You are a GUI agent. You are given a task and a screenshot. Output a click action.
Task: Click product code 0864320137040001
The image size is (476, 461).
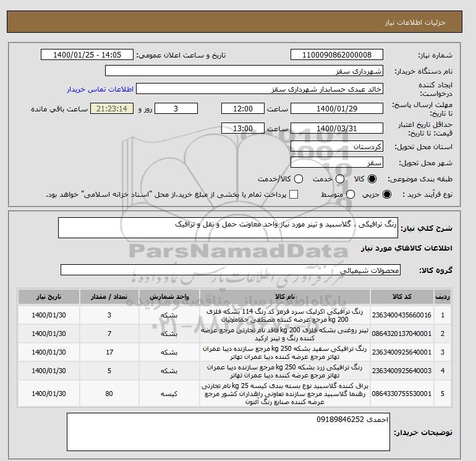click(x=402, y=334)
